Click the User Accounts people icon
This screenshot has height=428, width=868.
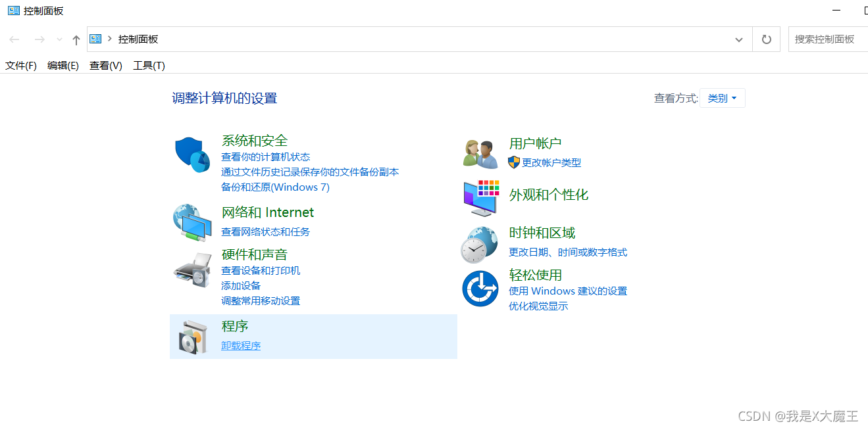coord(480,155)
